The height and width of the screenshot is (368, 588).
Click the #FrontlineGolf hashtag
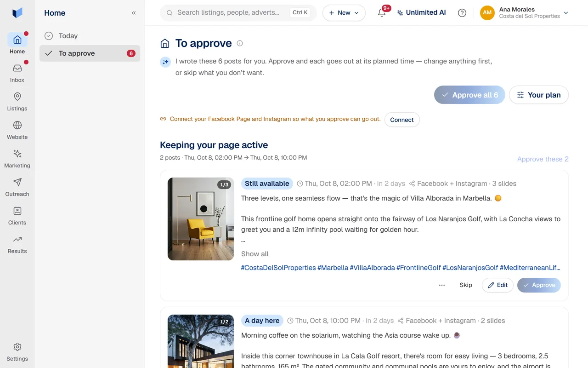pyautogui.click(x=418, y=268)
